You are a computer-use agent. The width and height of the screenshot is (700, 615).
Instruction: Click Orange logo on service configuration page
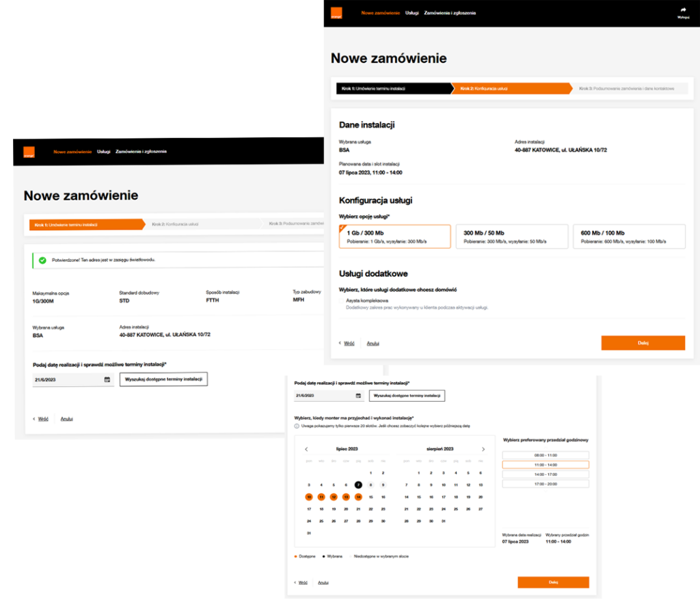pyautogui.click(x=336, y=12)
